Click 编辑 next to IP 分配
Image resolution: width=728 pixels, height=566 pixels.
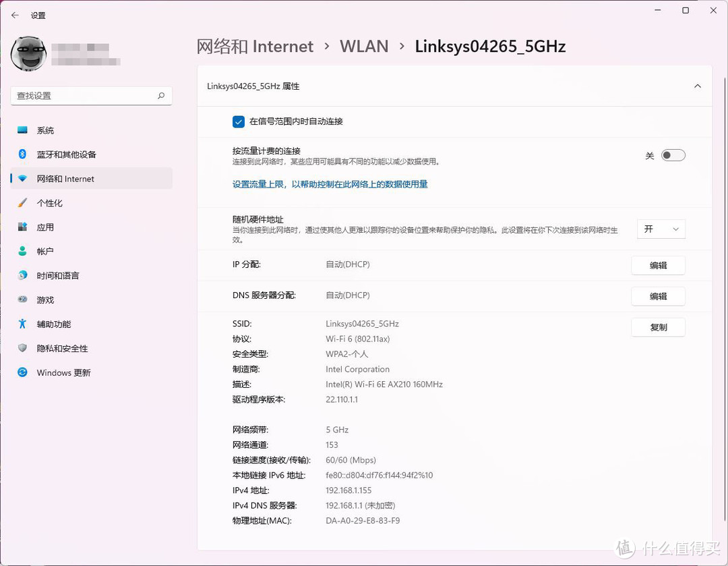[x=658, y=265]
